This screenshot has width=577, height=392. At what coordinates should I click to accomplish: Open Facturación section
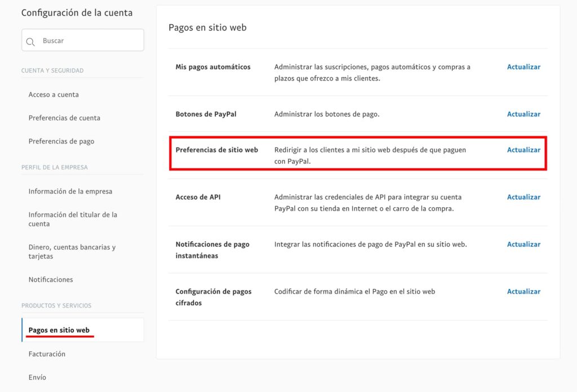coord(47,354)
